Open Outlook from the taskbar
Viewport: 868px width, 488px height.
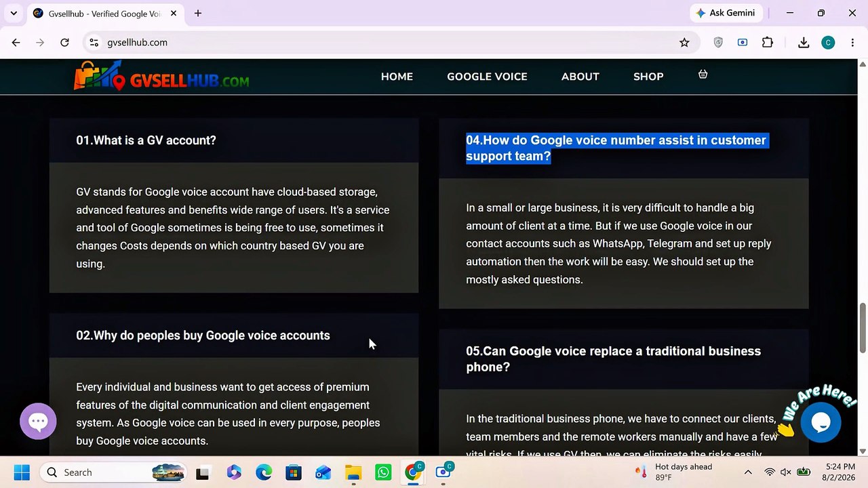pos(323,472)
